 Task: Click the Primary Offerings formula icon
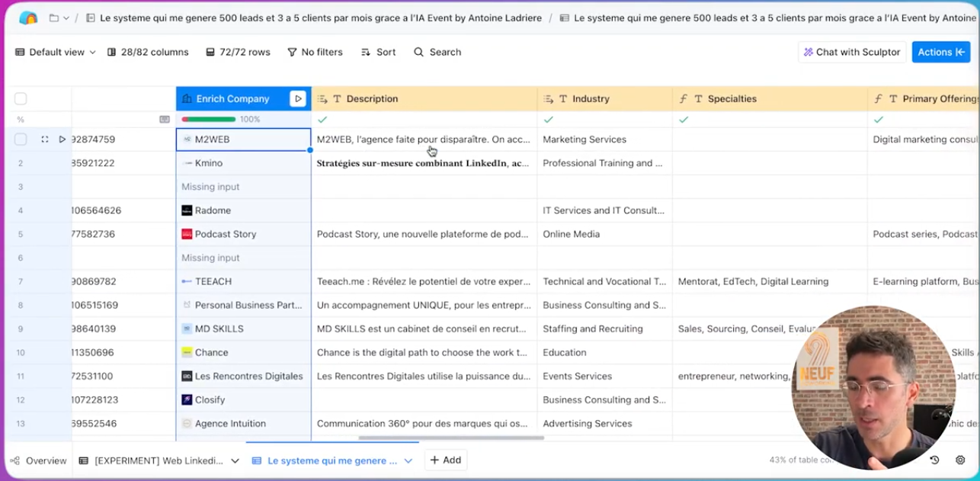click(x=878, y=98)
